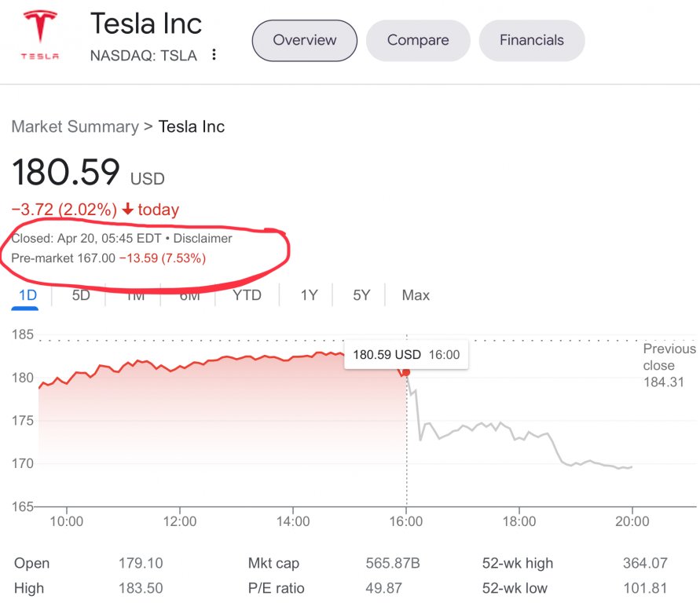The width and height of the screenshot is (700, 603).
Task: Click the Mkt cap value 565.87B
Action: click(393, 563)
